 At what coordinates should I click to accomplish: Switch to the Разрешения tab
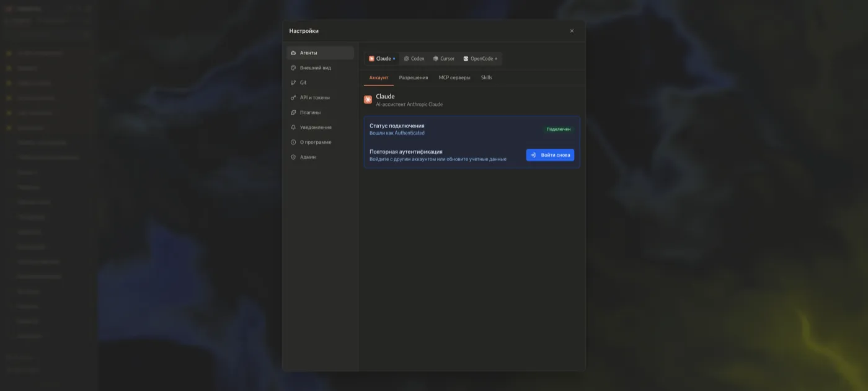coord(414,77)
